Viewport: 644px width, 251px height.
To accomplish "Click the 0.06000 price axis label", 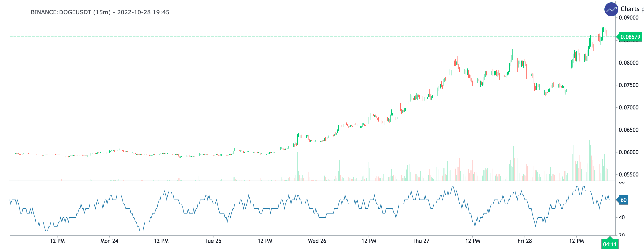I will pos(628,152).
